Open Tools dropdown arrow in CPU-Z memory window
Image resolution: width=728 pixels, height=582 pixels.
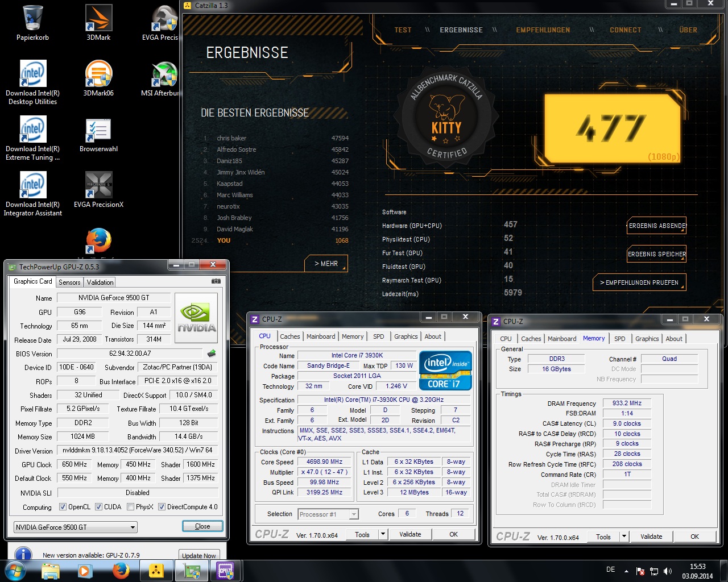[x=624, y=537]
